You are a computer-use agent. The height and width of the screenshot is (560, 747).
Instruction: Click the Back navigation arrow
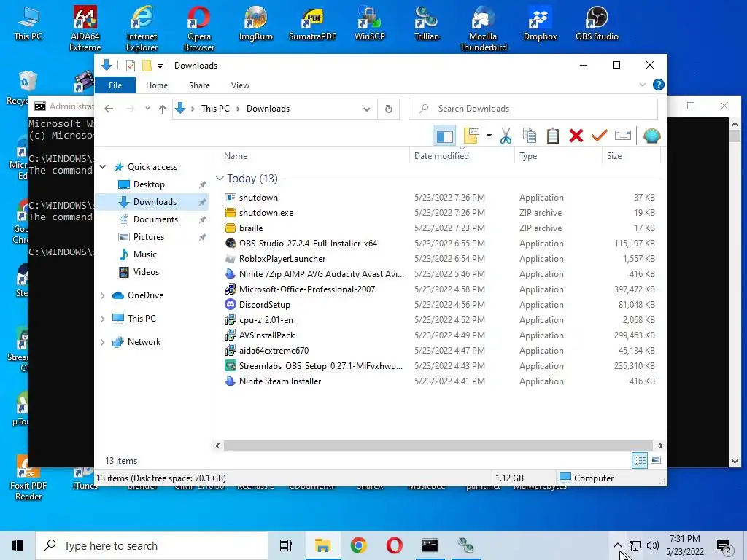coord(109,109)
